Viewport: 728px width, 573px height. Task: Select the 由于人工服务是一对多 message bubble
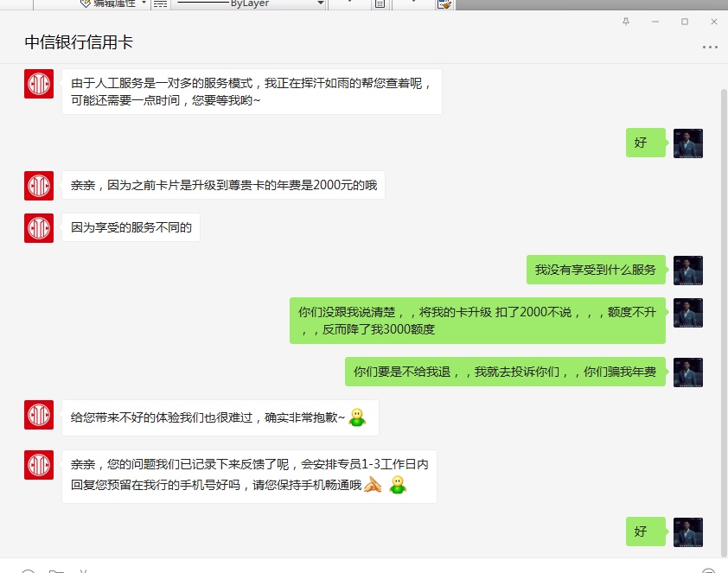pos(252,92)
